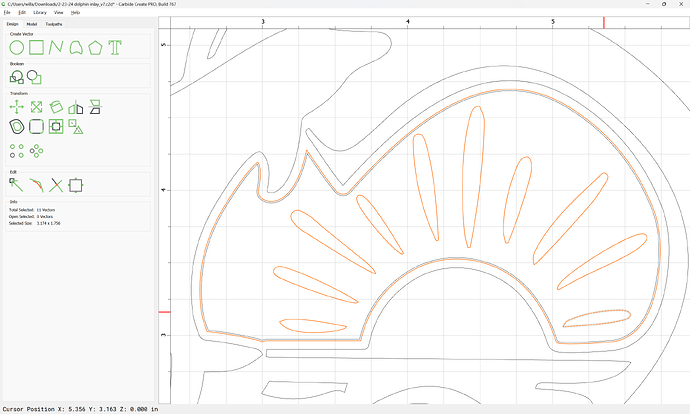Image resolution: width=690 pixels, height=414 pixels.
Task: Select the Rectangle vector tool
Action: click(37, 48)
